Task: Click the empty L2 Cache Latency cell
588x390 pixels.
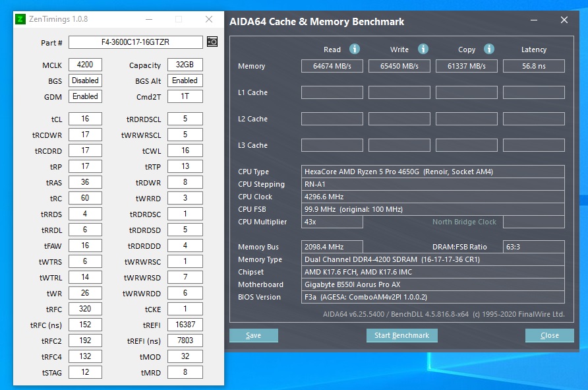Action: pos(534,119)
